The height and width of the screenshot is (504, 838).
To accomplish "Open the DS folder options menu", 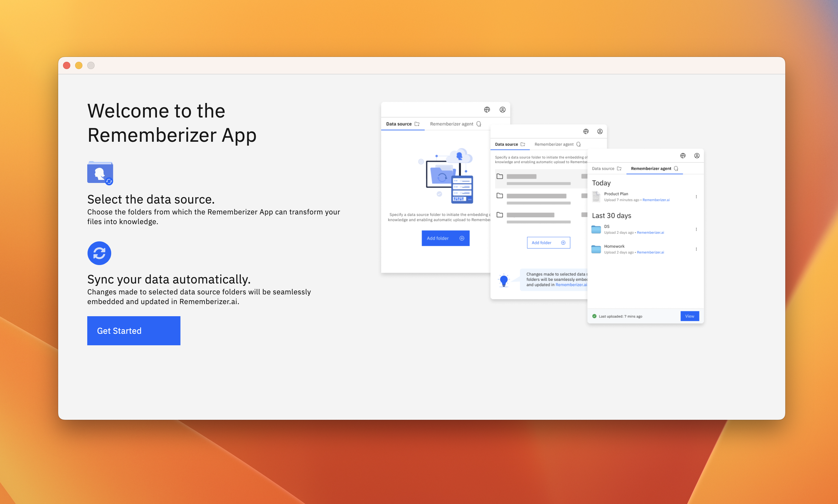I will [697, 229].
